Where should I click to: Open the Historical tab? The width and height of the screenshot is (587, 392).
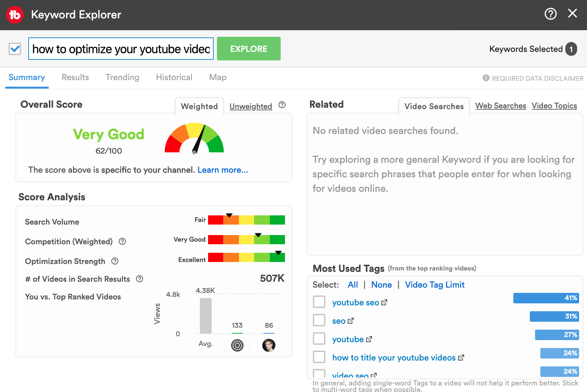[x=174, y=77]
